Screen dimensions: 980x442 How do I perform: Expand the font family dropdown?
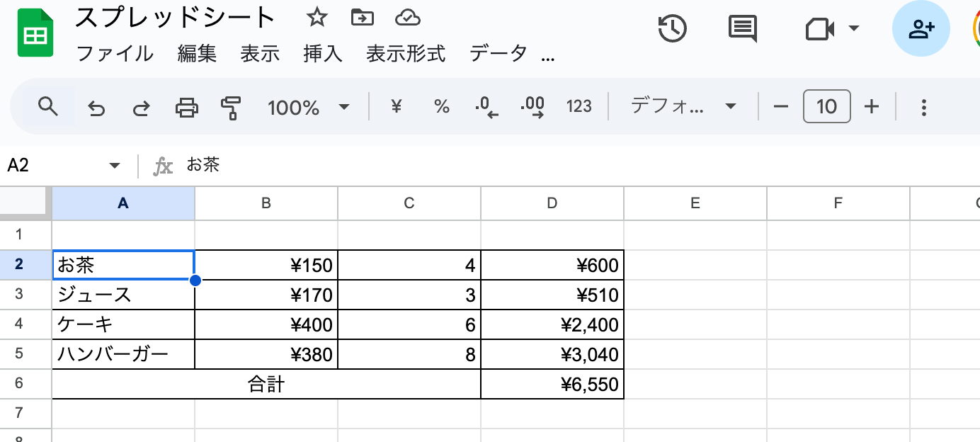click(683, 107)
